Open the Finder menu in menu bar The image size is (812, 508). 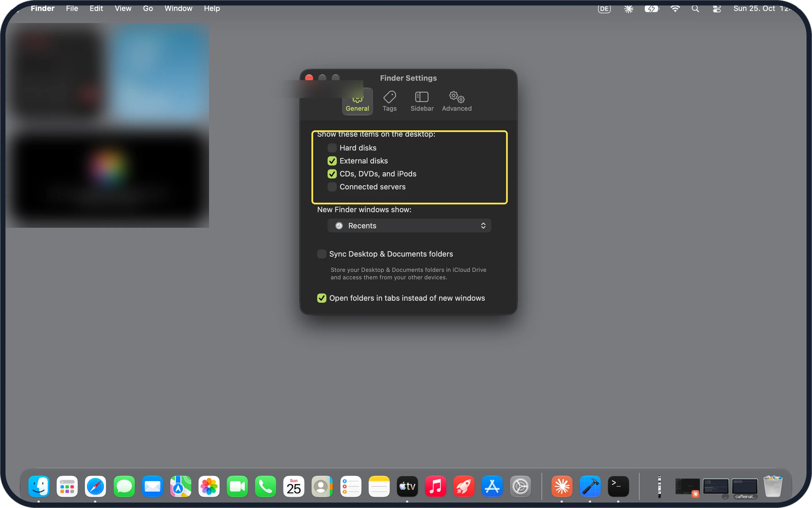[x=42, y=8]
